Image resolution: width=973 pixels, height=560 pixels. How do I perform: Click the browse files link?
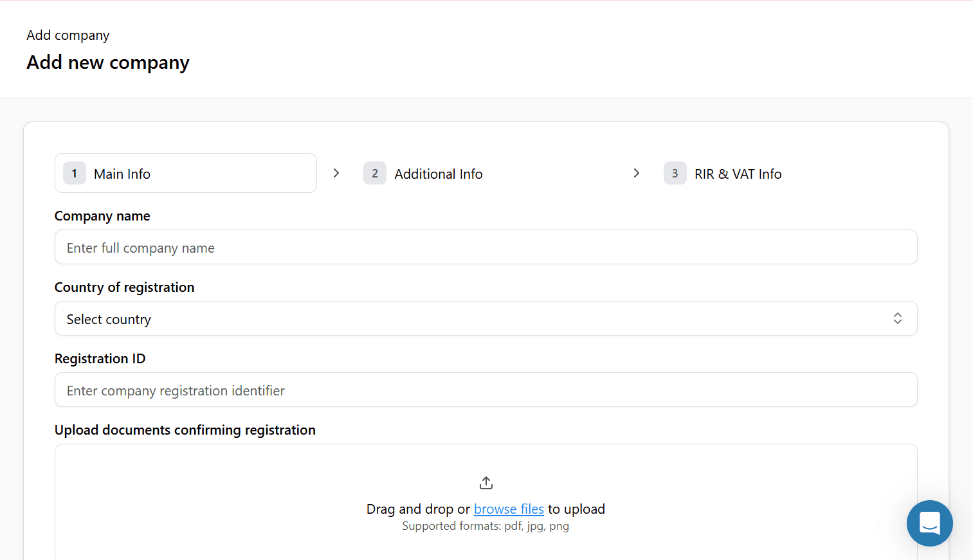point(509,509)
